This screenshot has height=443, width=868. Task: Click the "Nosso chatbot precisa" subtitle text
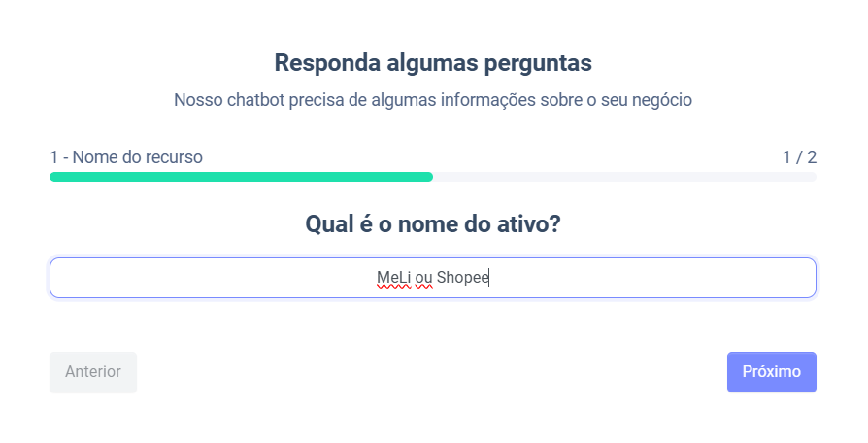pyautogui.click(x=432, y=99)
